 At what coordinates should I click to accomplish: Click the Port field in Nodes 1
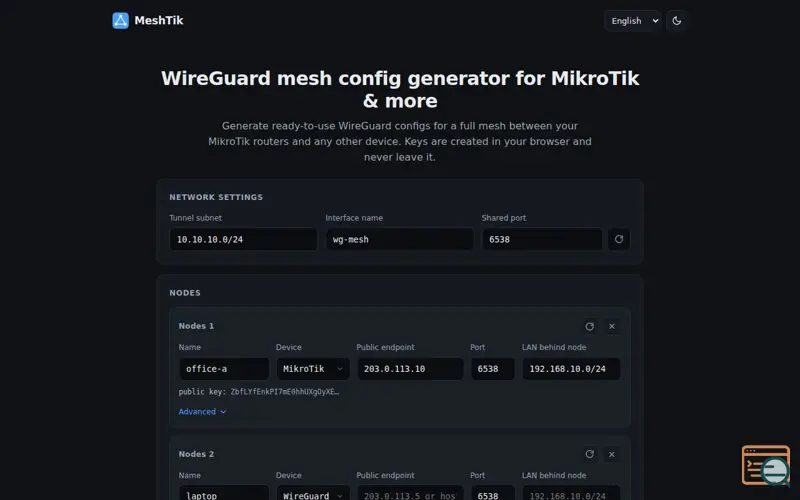(492, 369)
